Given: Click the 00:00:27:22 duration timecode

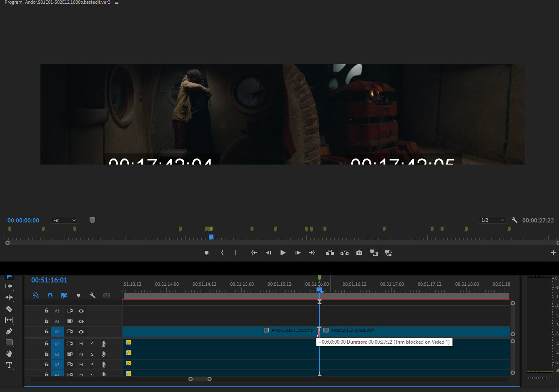Looking at the screenshot, I should click(538, 220).
